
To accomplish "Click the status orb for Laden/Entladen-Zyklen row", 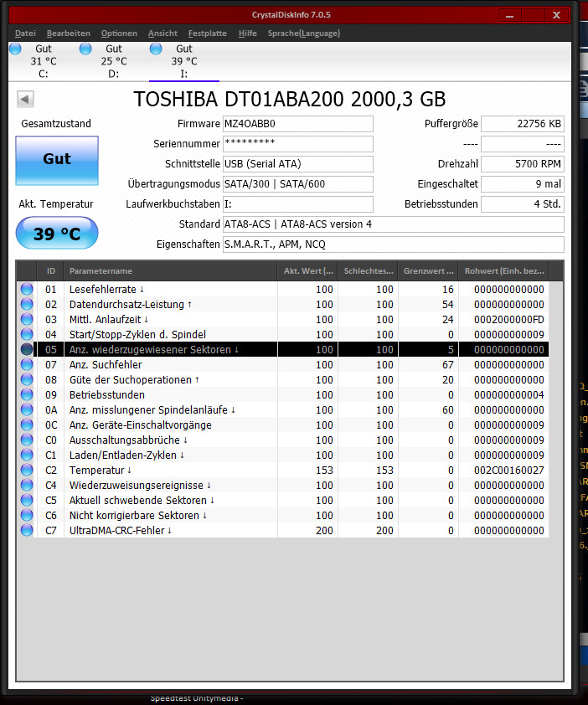I will click(x=27, y=455).
